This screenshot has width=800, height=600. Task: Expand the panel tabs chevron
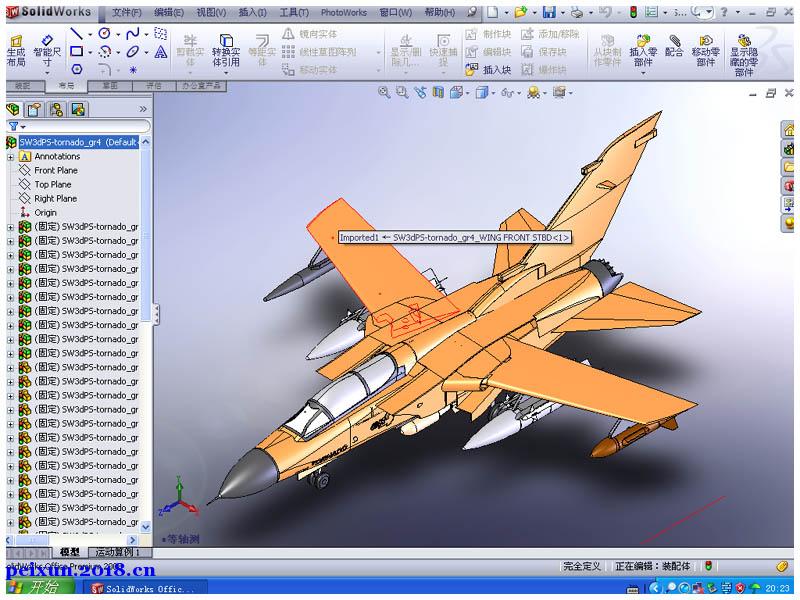tap(143, 109)
